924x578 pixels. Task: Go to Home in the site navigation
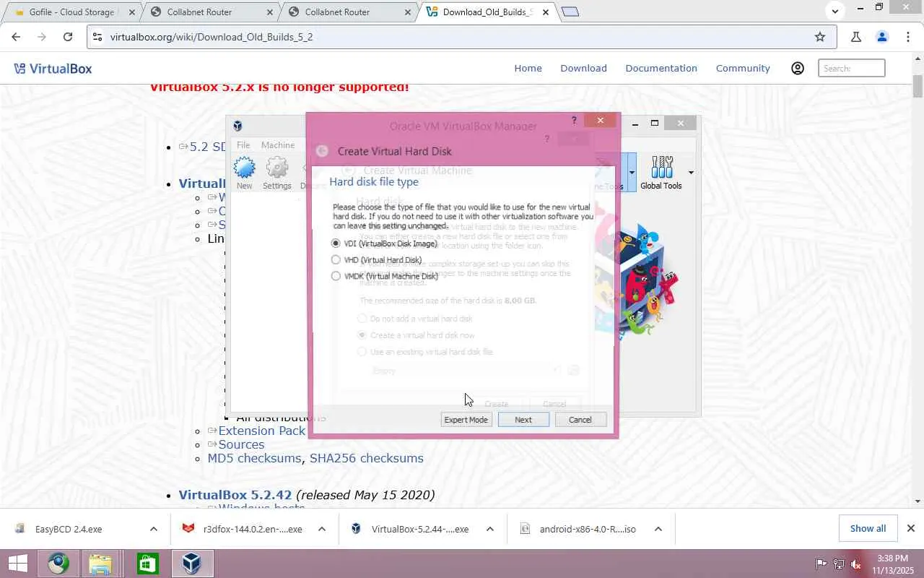click(x=528, y=69)
